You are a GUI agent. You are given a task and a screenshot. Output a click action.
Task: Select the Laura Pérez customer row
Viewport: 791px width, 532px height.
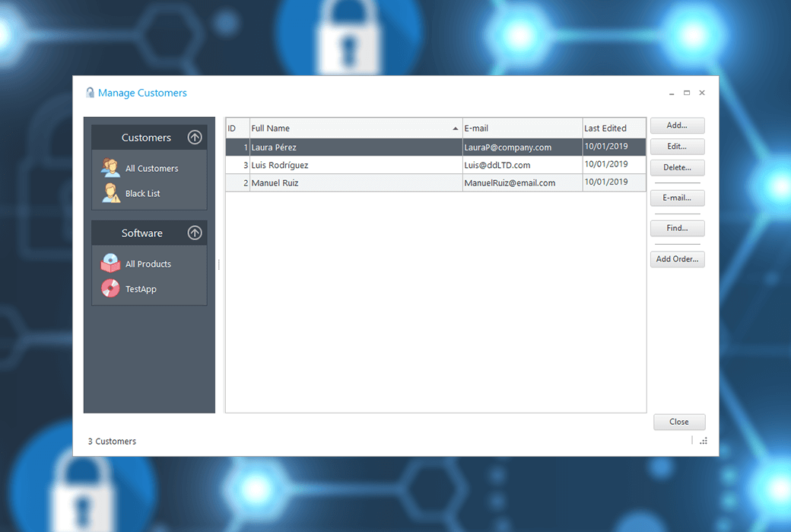[342, 147]
